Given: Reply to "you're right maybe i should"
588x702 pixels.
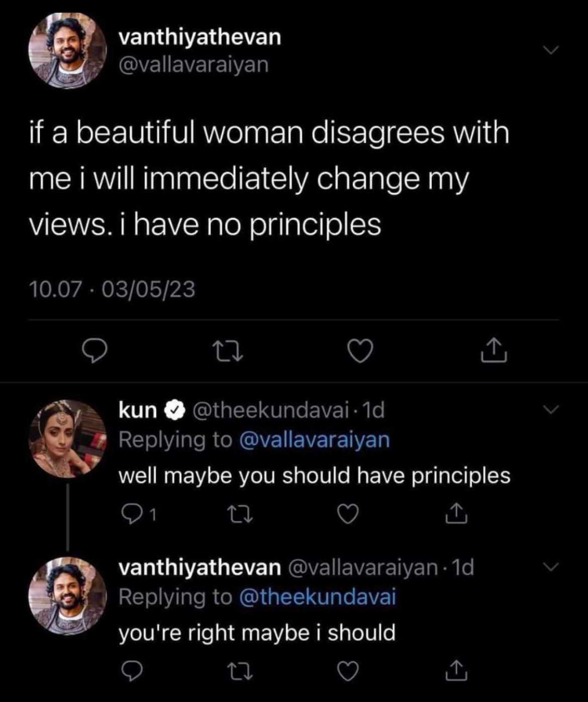Looking at the screenshot, I should pos(132,671).
